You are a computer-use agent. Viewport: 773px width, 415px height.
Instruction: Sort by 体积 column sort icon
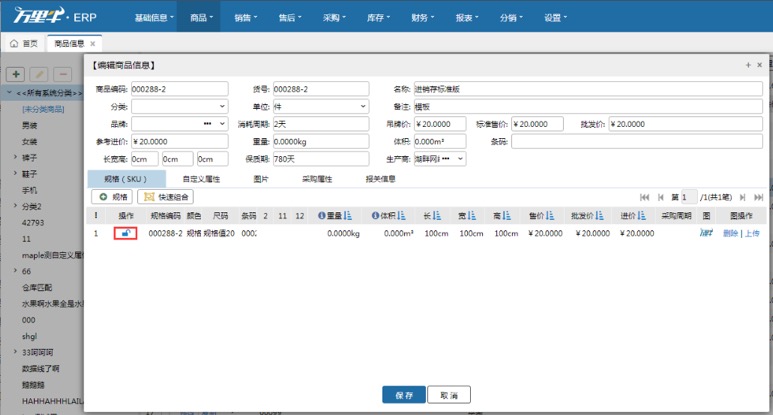coord(401,215)
